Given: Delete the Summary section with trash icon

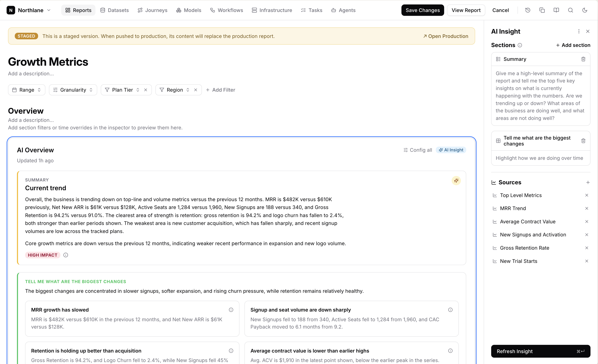Looking at the screenshot, I should click(583, 59).
